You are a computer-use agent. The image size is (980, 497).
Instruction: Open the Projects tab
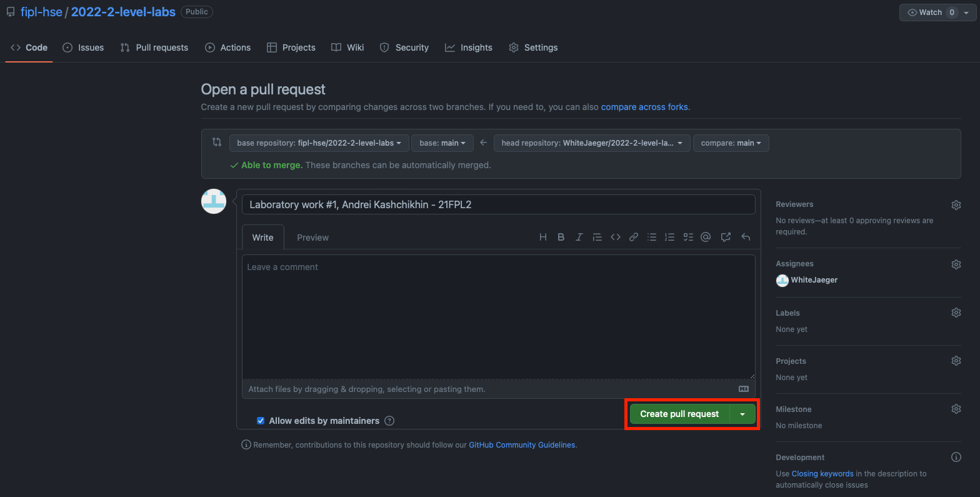(291, 48)
